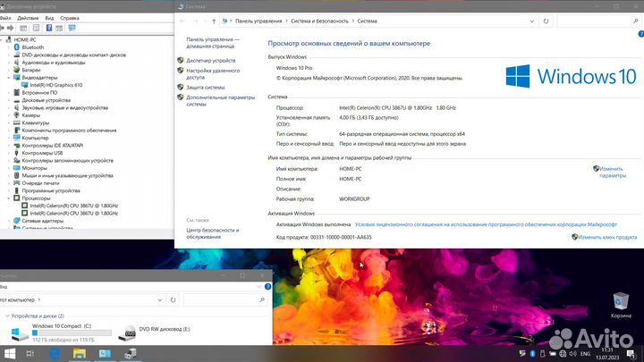Viewport: 644px width, 362px height.
Task: Click the Bluetooth icon in system tray
Action: [x=532, y=354]
